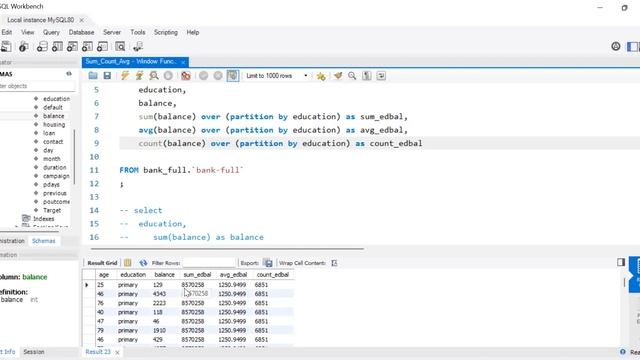Open the Query menu

51,32
